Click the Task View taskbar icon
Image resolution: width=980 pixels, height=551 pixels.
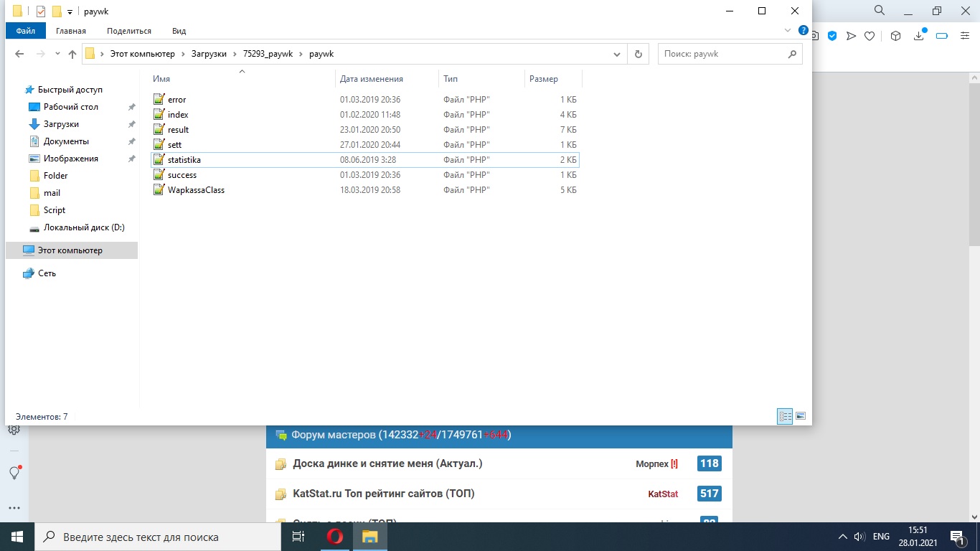coord(298,537)
